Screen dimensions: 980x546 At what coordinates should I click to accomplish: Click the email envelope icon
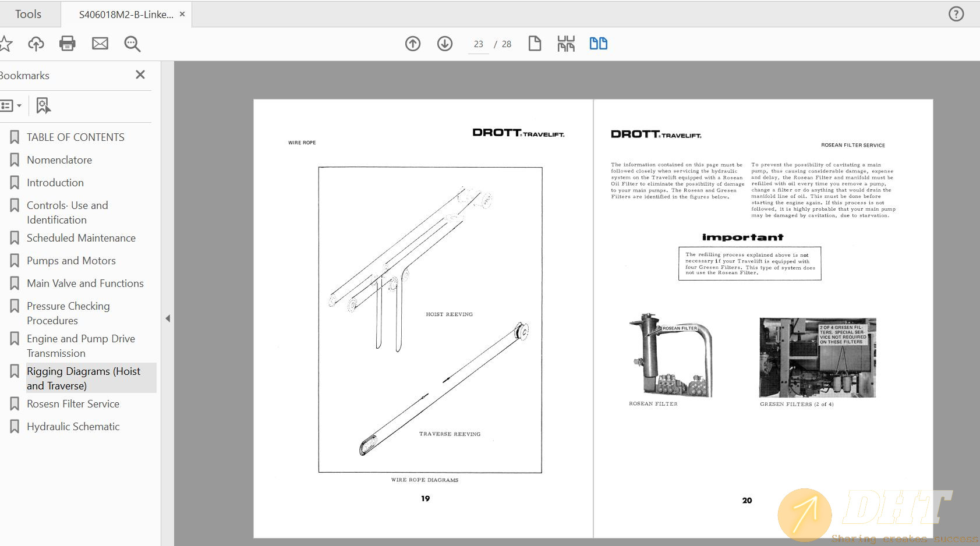tap(100, 44)
